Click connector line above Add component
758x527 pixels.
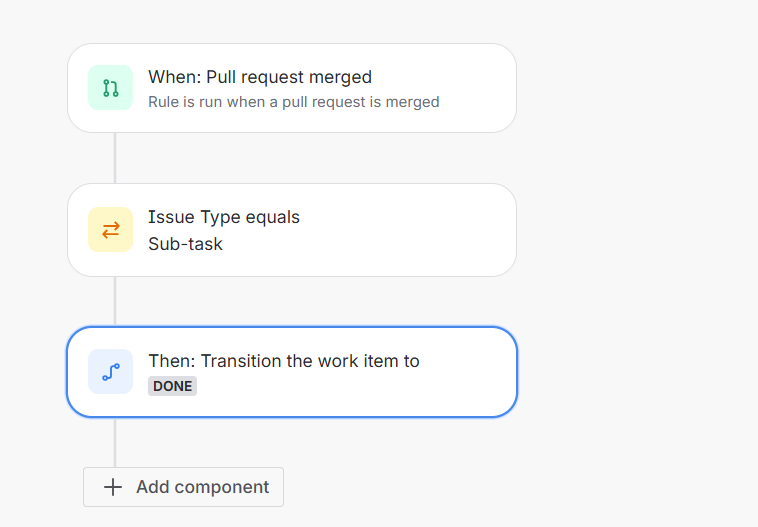[x=115, y=442]
